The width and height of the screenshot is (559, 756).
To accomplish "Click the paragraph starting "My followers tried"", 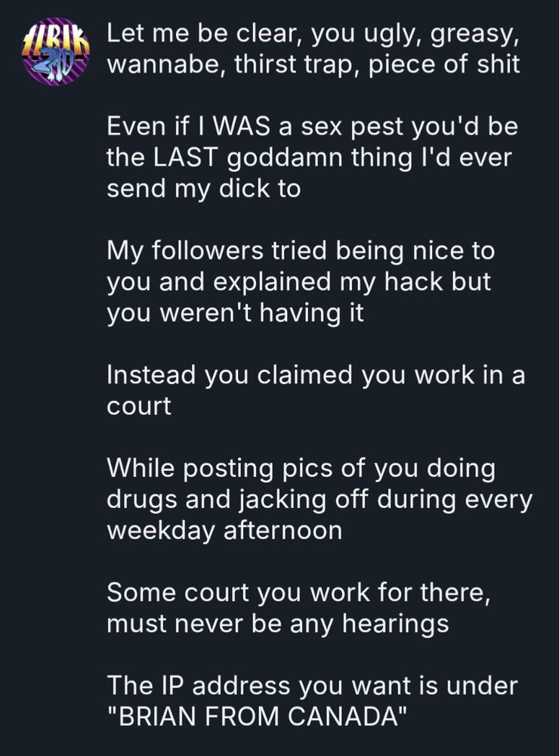I will click(301, 281).
